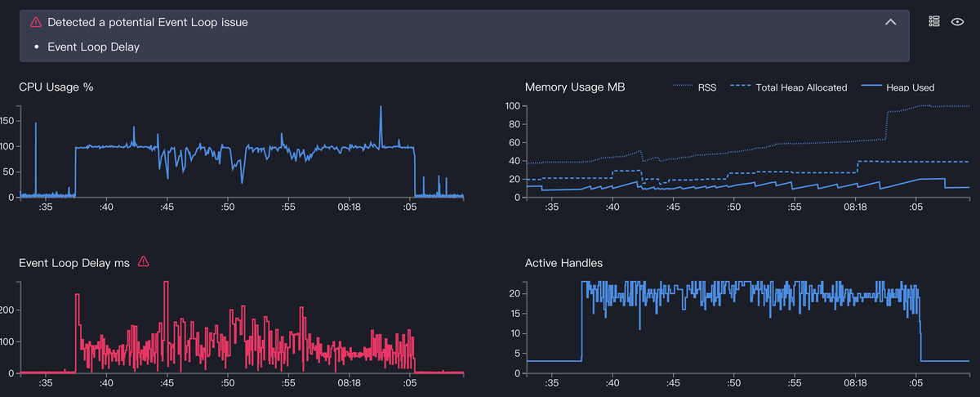Click the CPU Usage % chart title
The width and height of the screenshot is (980, 397).
pos(56,87)
